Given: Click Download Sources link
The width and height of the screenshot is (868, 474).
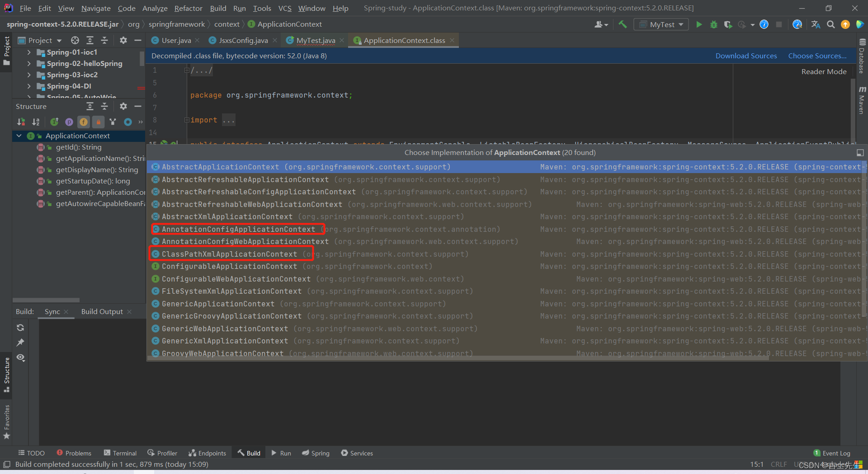Looking at the screenshot, I should point(746,56).
